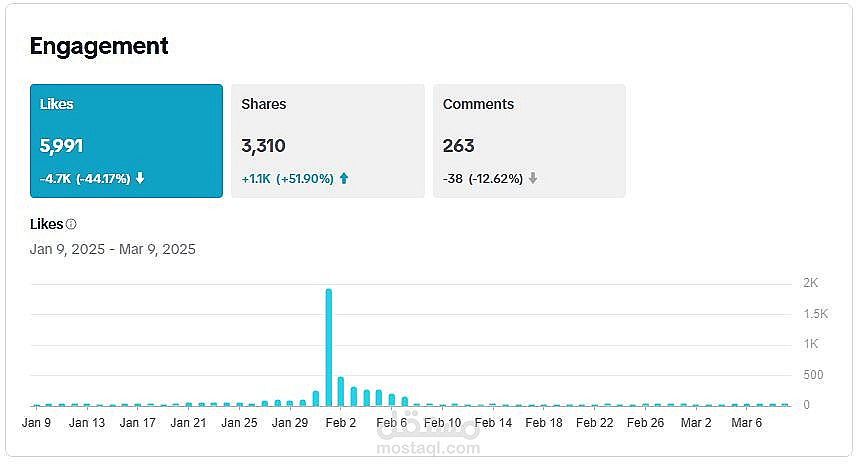Click the bar above the Feb 2 label
Image resolution: width=857 pixels, height=466 pixels.
341,391
